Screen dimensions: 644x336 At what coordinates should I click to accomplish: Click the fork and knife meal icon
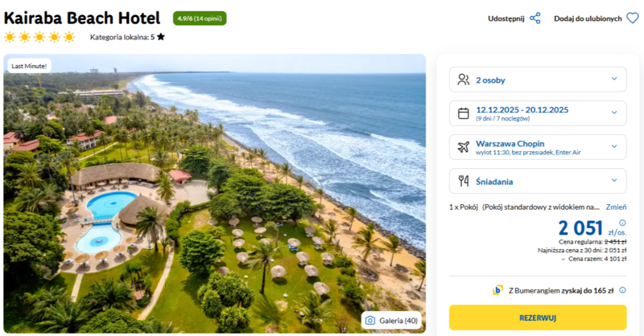pyautogui.click(x=463, y=181)
